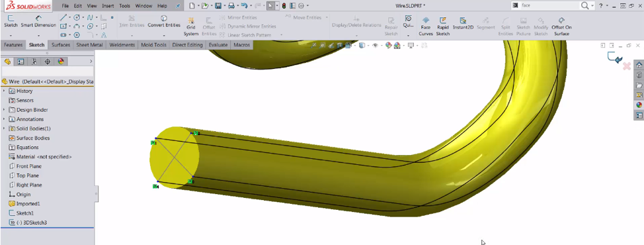Activate the Rapid Sketch tool
Image resolution: width=644 pixels, height=245 pixels.
[443, 26]
